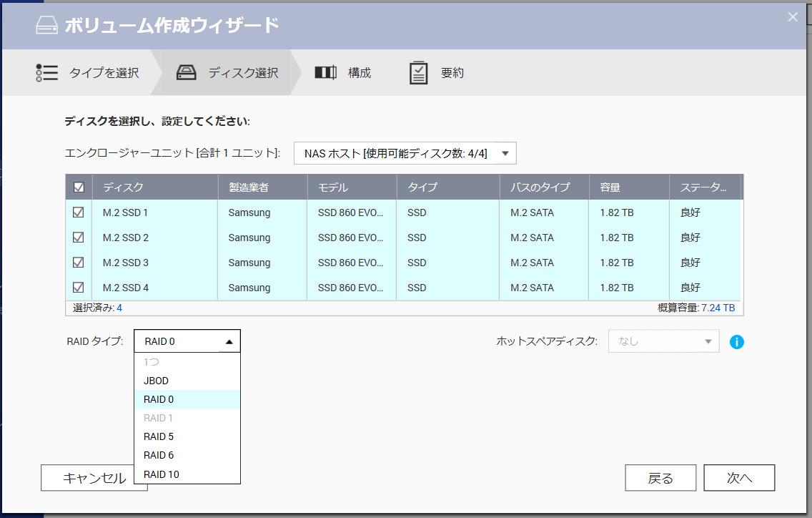Viewport: 812px width, 518px height.
Task: Open the NAS ホスト enclosure dropdown
Action: tap(405, 153)
